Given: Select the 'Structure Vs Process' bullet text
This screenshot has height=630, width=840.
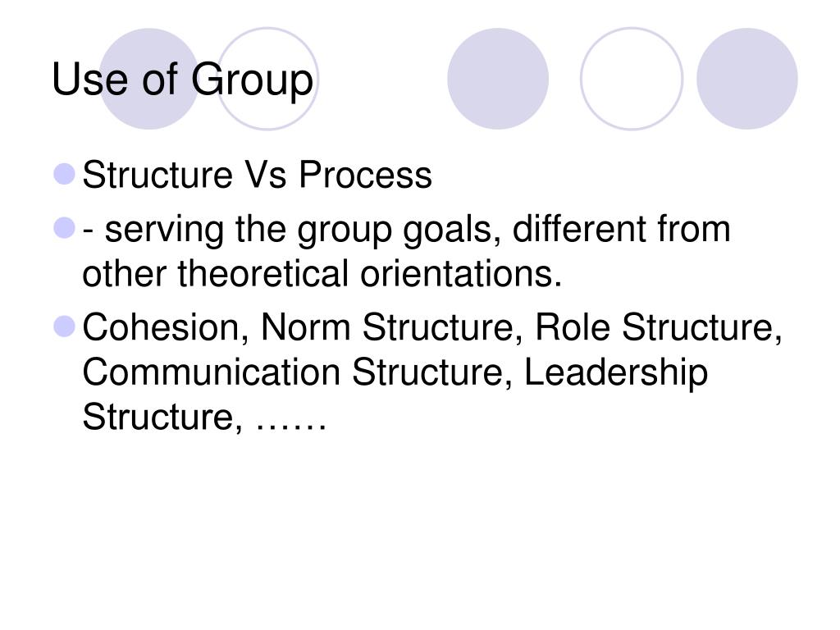Looking at the screenshot, I should [257, 175].
